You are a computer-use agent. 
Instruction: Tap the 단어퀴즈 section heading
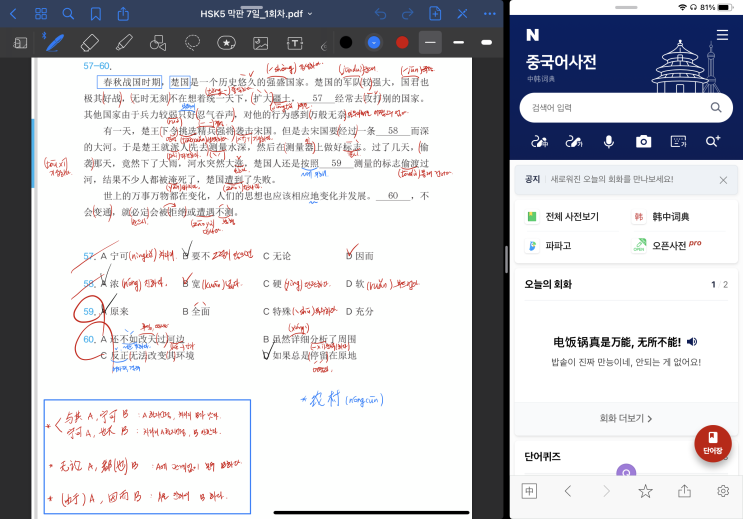pos(542,456)
